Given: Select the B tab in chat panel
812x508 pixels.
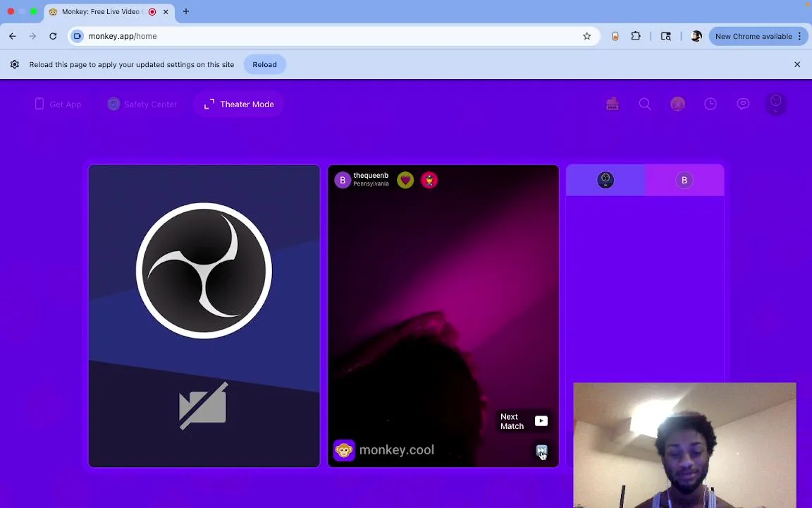Looking at the screenshot, I should click(x=684, y=180).
